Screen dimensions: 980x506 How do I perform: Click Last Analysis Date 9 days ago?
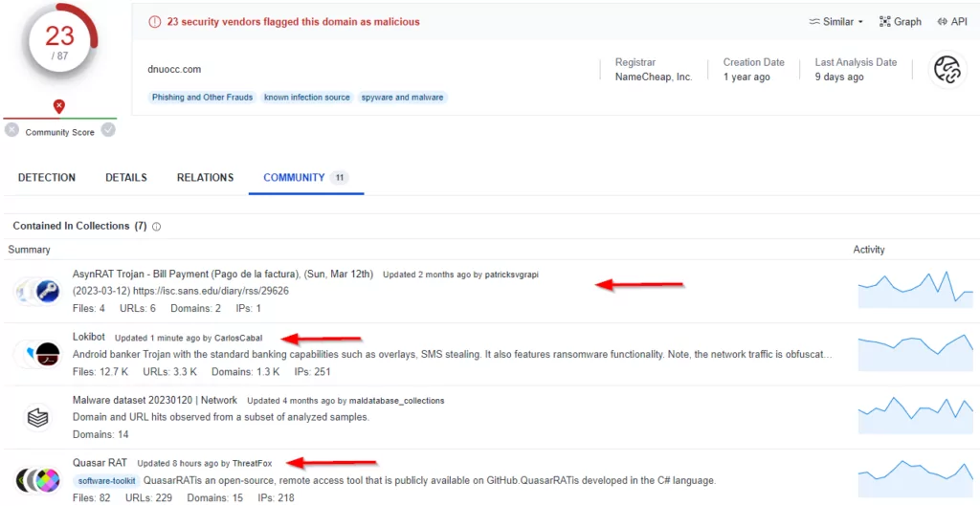[856, 70]
